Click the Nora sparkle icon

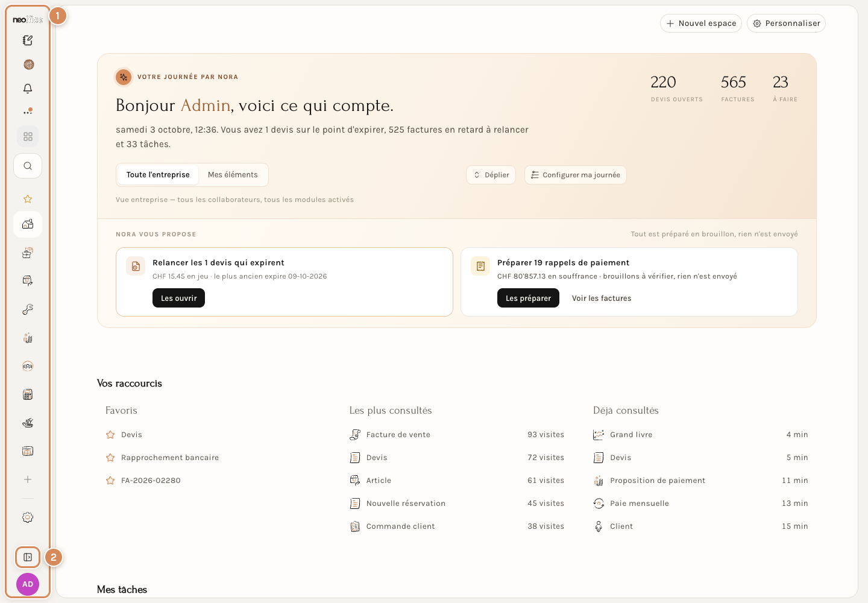[124, 77]
